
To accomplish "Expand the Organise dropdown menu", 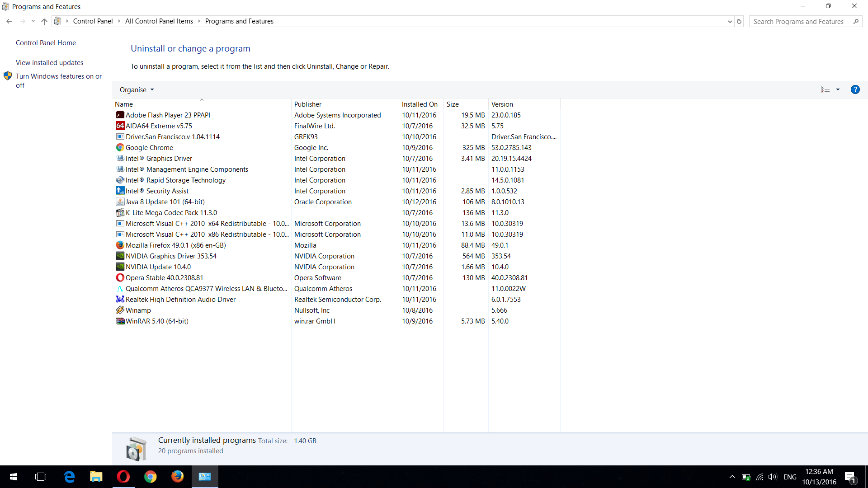I will click(x=137, y=89).
